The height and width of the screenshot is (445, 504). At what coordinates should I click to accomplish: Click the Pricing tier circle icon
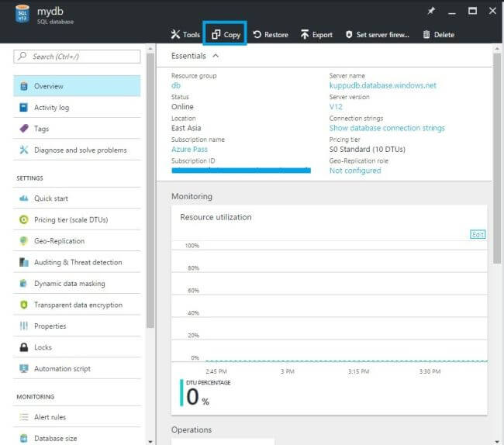24,219
